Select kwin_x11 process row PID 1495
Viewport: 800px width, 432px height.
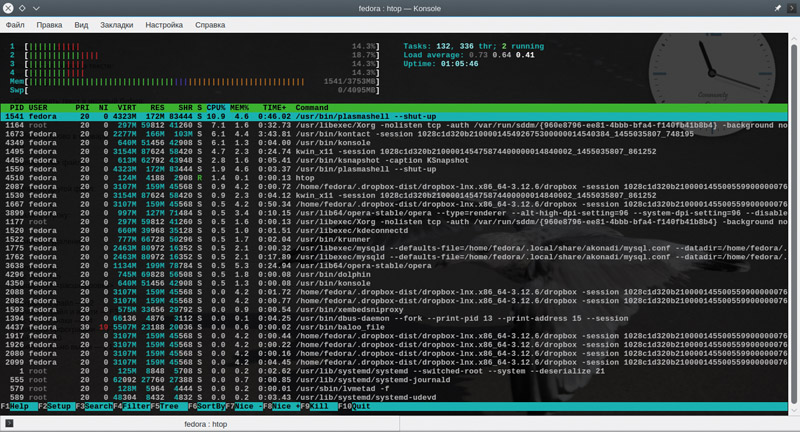(x=394, y=151)
